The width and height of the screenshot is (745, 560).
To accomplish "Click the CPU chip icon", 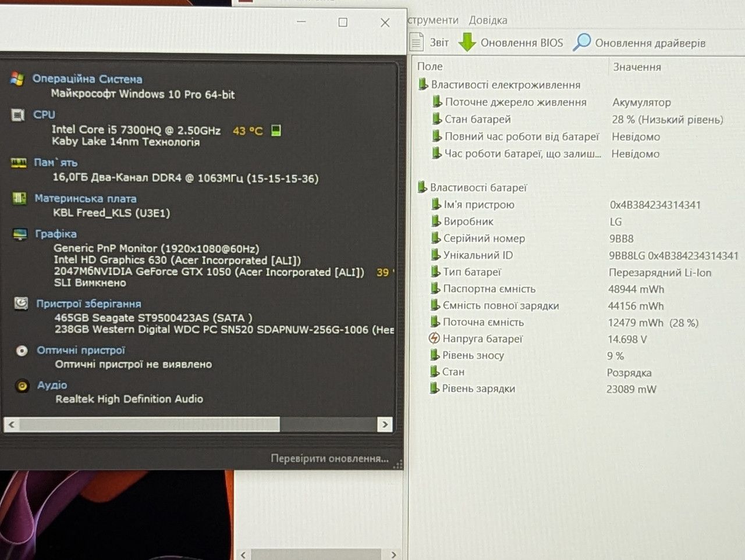I will 18,115.
